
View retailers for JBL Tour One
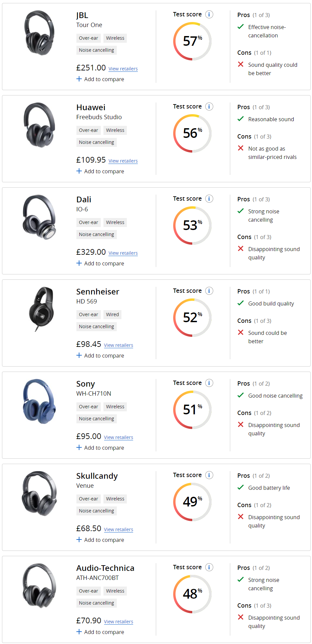click(x=123, y=69)
